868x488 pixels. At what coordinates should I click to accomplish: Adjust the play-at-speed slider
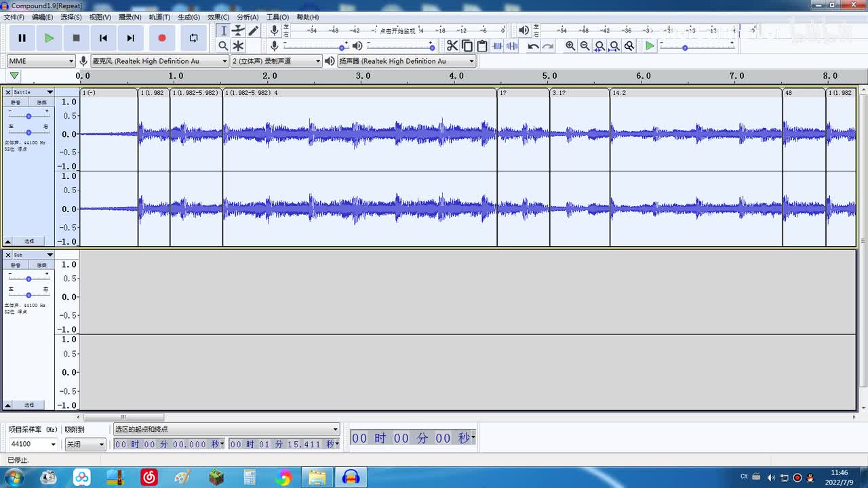point(697,47)
